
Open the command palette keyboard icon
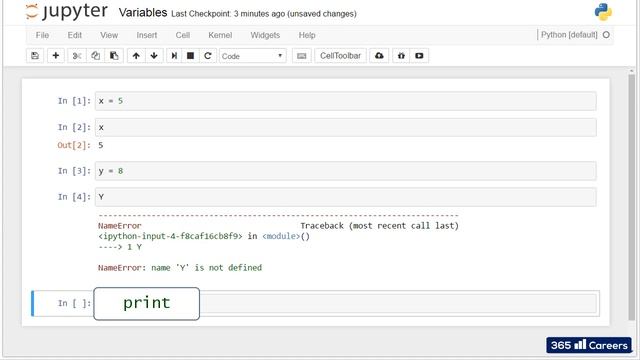pyautogui.click(x=302, y=56)
